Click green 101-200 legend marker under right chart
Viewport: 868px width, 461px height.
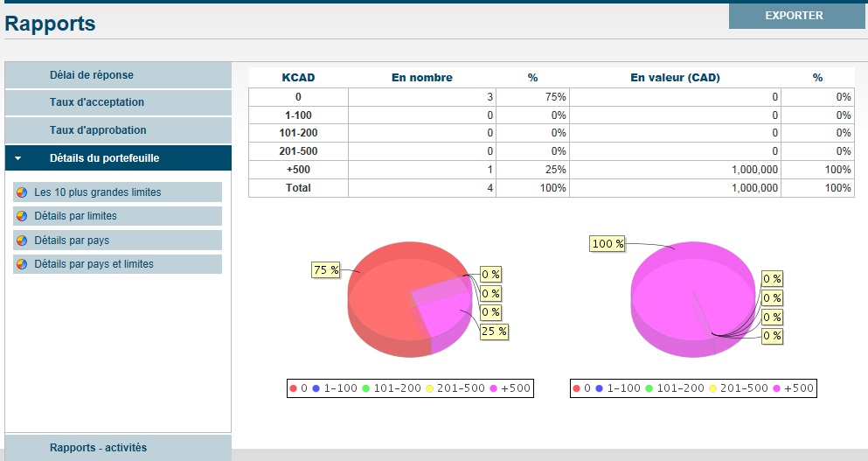coord(649,388)
